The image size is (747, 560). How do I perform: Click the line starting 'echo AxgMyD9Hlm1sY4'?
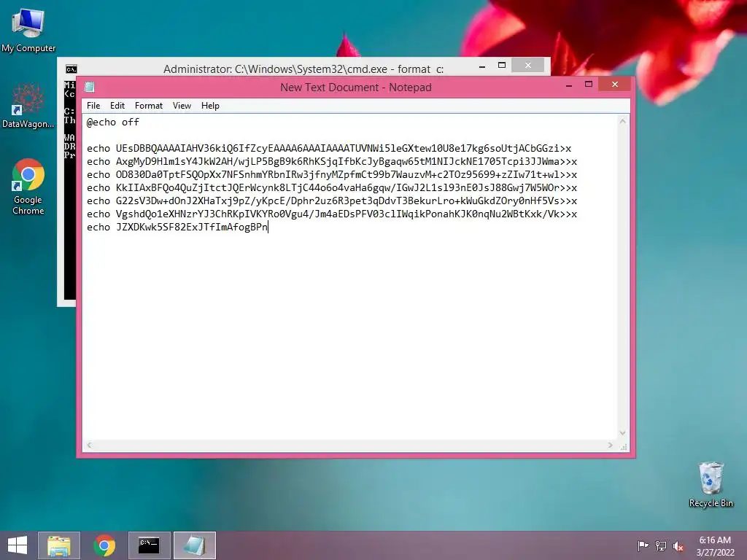click(x=332, y=161)
